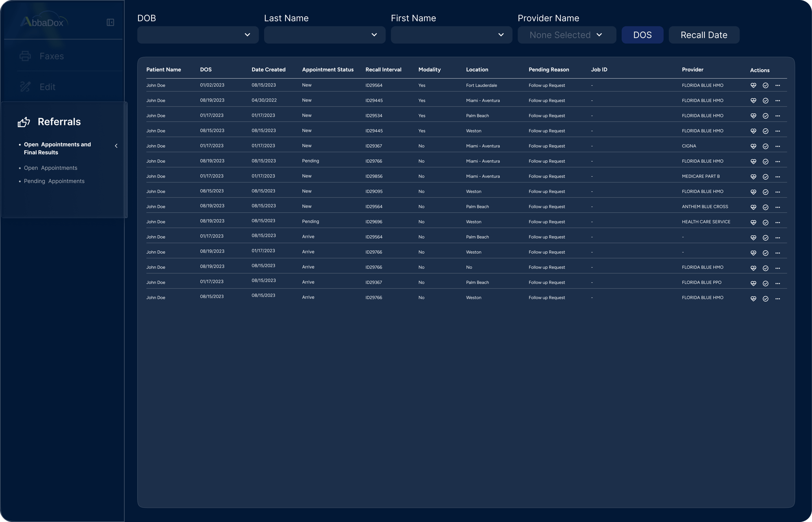Viewport: 812px width, 522px height.
Task: Click heart-pulse icon in CIGNA provider row
Action: [x=753, y=146]
